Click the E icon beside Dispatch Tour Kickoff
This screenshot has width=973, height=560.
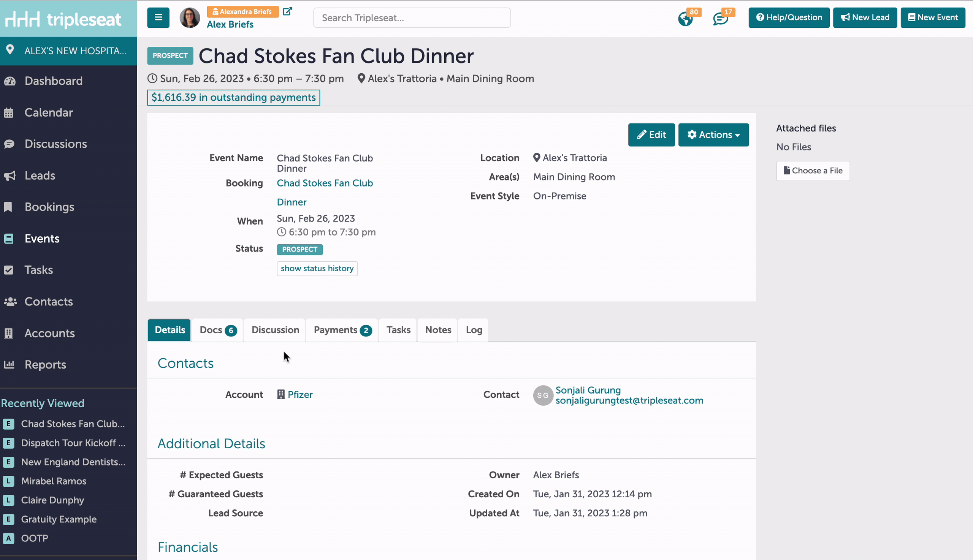pos(8,443)
